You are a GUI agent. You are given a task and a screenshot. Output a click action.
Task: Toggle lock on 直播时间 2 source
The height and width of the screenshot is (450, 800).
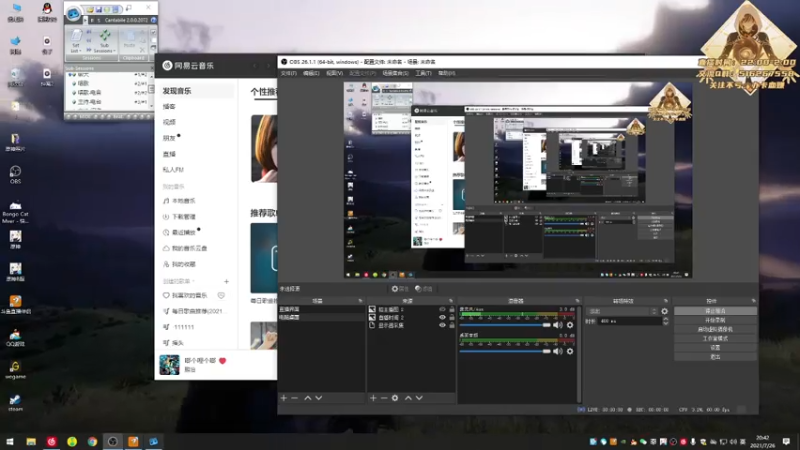(x=452, y=317)
